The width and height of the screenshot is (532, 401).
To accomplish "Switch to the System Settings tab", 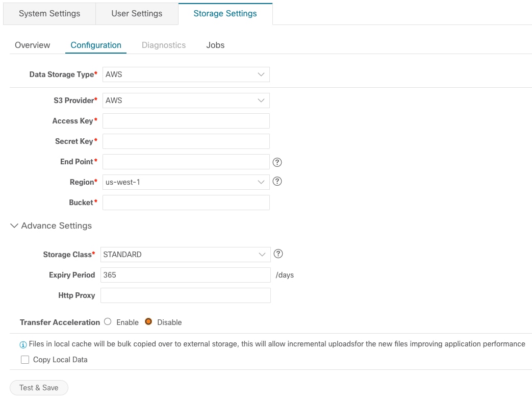I will tap(49, 14).
